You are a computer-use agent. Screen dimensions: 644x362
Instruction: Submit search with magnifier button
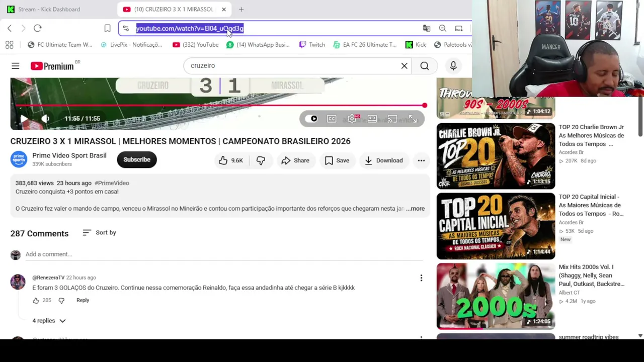[x=425, y=66]
